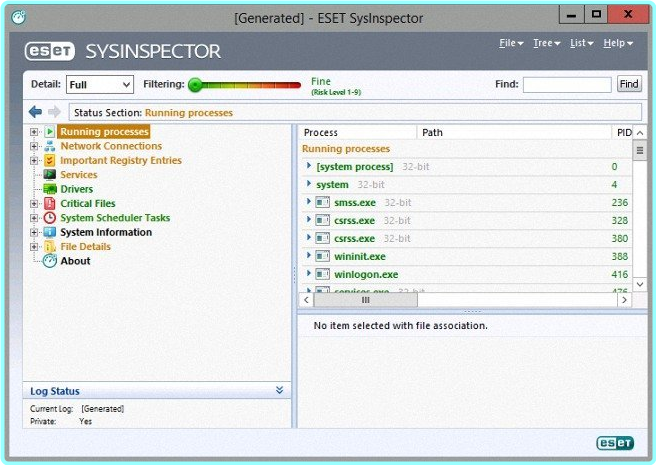This screenshot has width=656, height=465.
Task: Click the smss.exe process icon
Action: 322,203
